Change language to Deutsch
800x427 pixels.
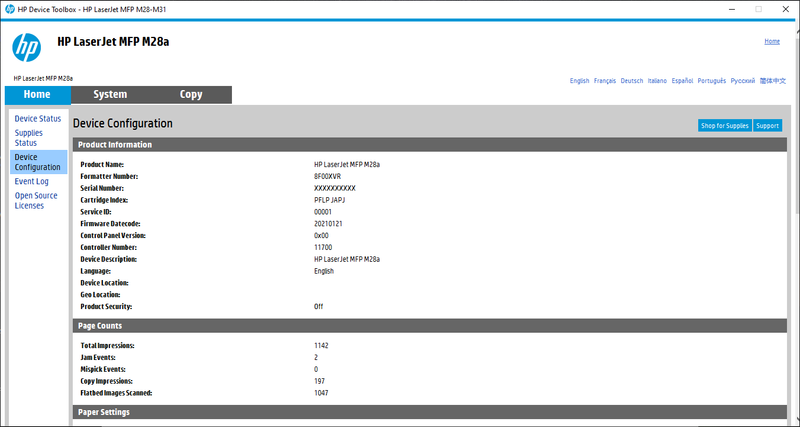(632, 81)
